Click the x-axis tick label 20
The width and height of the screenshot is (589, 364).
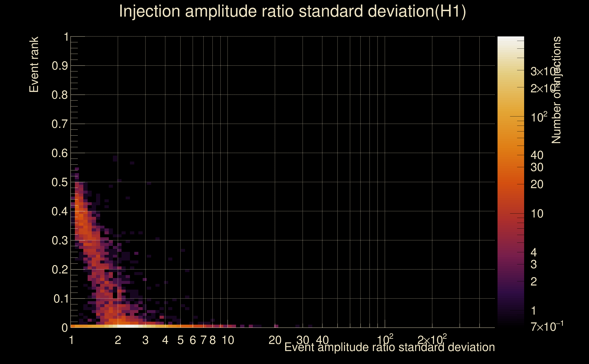point(275,340)
